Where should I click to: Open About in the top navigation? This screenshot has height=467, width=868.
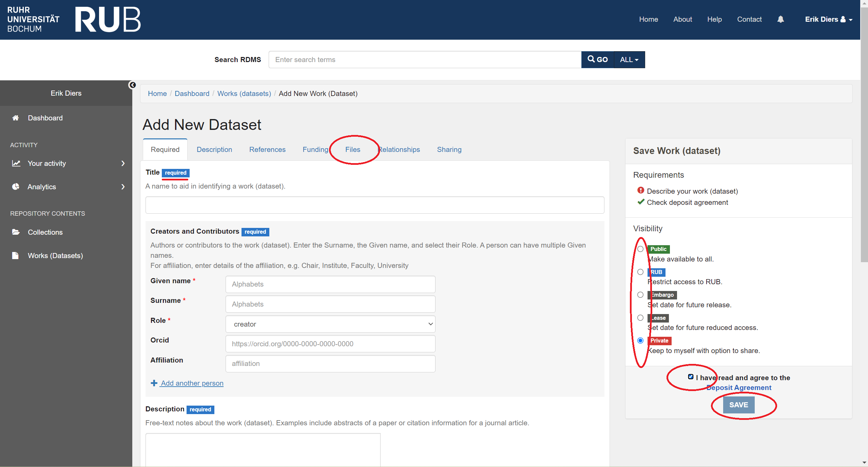click(683, 19)
